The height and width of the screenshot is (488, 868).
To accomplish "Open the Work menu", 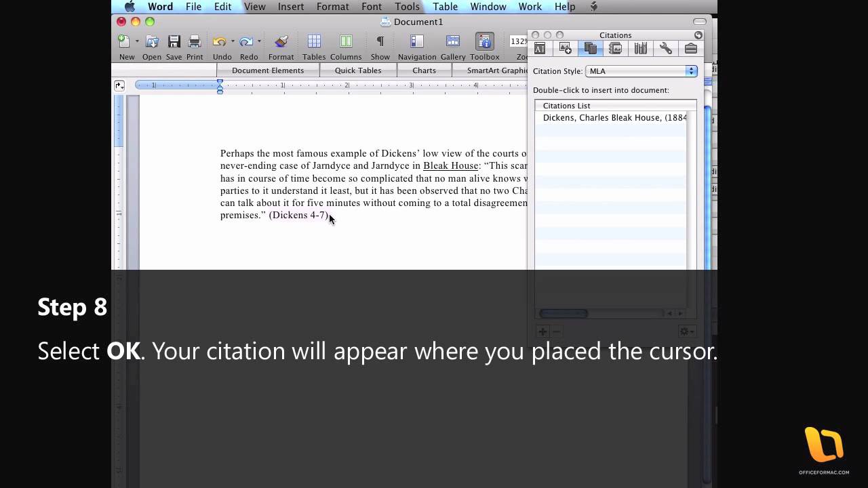I will [x=530, y=7].
